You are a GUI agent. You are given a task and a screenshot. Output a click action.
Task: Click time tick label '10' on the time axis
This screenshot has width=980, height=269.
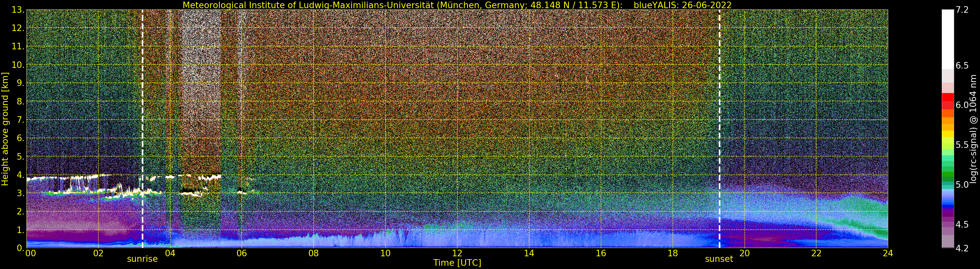tap(385, 253)
